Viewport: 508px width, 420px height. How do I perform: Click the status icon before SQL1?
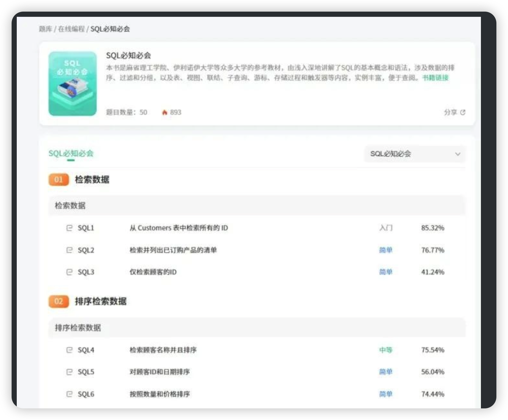point(69,228)
